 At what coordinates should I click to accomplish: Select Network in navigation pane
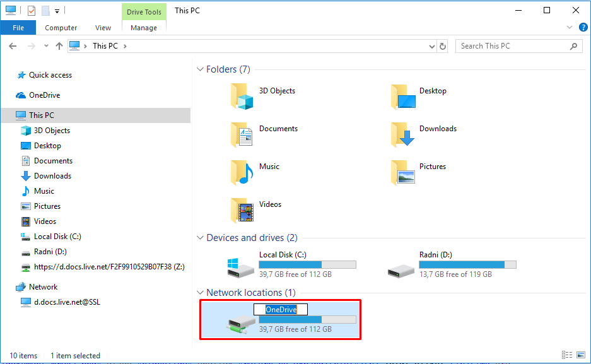pos(44,287)
